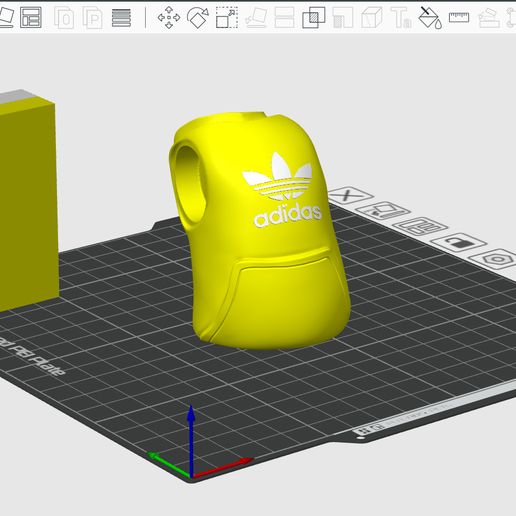Viewport: 516px width, 516px height.
Task: Click the Cut tool icon
Action: 284,17
